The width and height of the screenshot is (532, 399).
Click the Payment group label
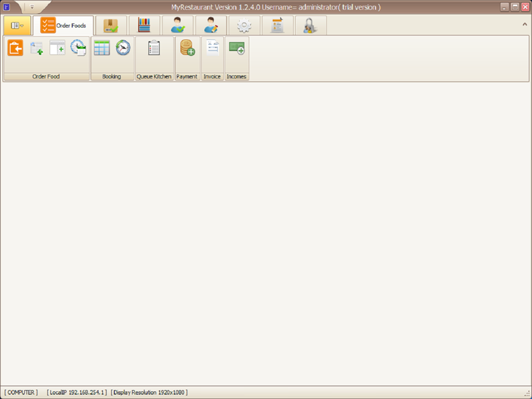pyautogui.click(x=187, y=76)
